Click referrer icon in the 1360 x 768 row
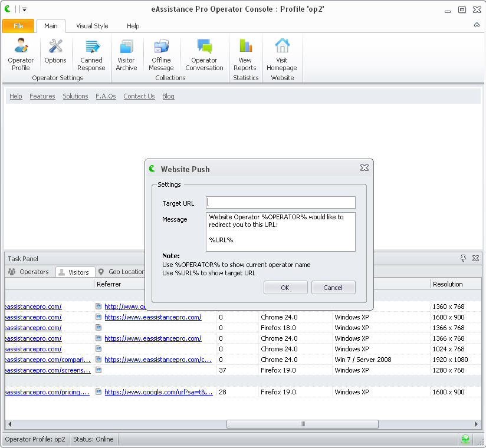The width and height of the screenshot is (486, 448). [x=98, y=306]
